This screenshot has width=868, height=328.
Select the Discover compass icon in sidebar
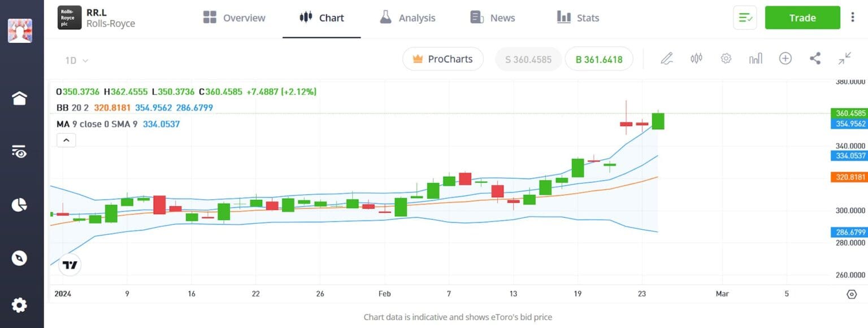pos(19,258)
